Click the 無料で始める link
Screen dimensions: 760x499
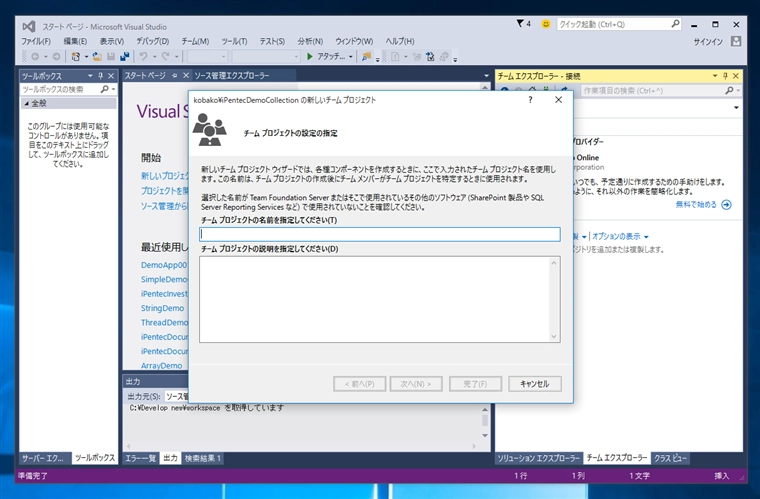point(696,205)
